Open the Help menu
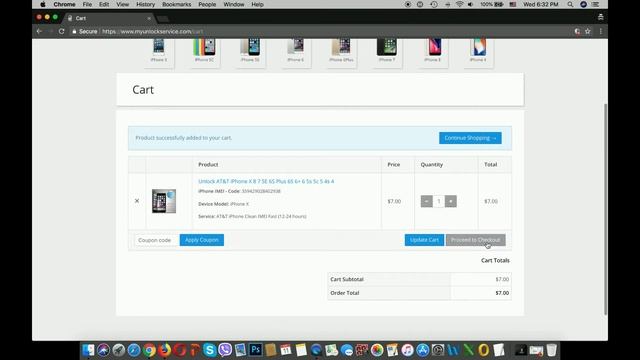 pyautogui.click(x=257, y=4)
